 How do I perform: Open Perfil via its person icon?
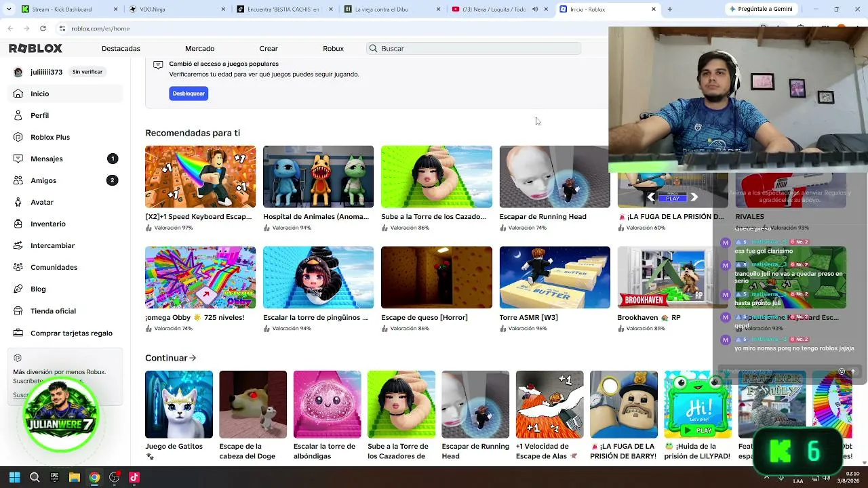[18, 115]
